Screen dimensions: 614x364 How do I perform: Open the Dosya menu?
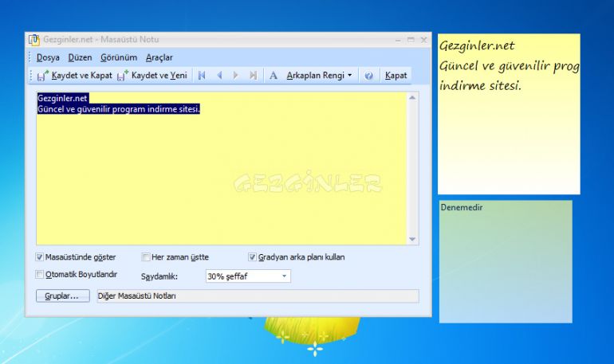point(48,57)
